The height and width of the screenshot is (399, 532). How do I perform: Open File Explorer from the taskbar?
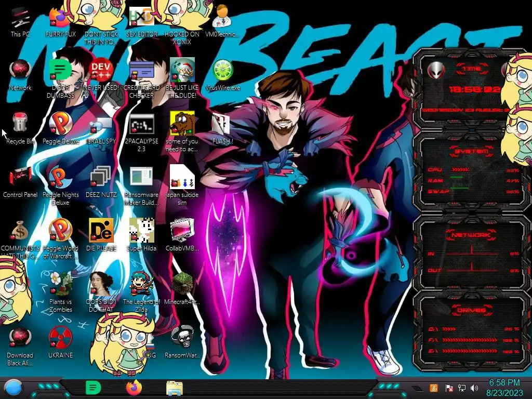175,388
